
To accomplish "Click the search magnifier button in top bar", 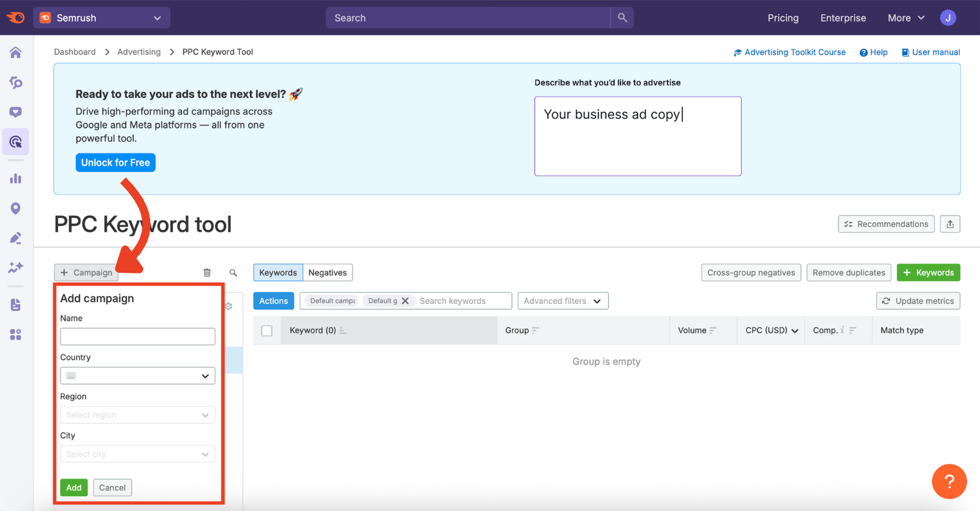I will coord(622,18).
